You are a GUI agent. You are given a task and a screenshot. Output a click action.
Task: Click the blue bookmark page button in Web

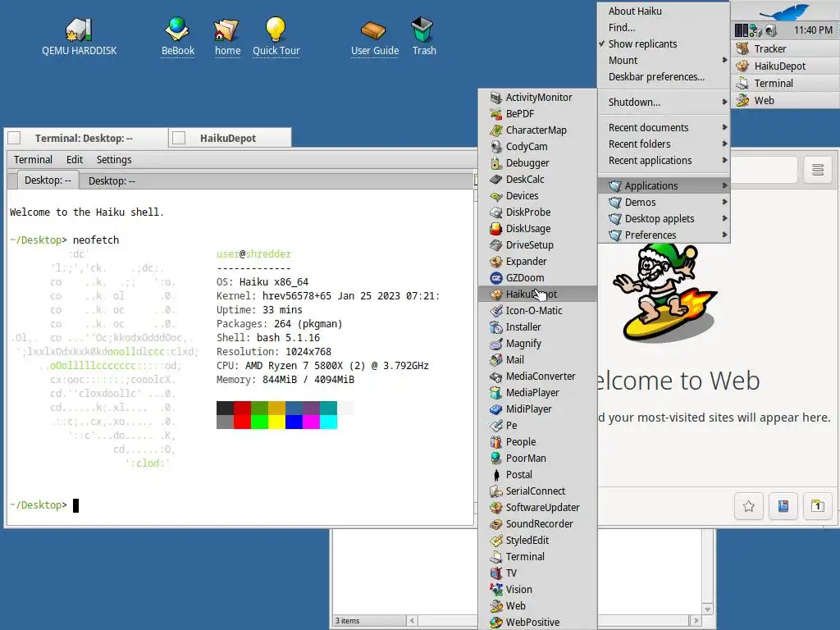click(783, 505)
